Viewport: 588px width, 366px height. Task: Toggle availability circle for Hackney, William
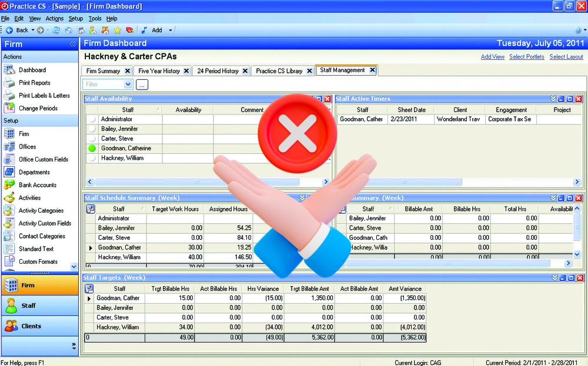[92, 158]
